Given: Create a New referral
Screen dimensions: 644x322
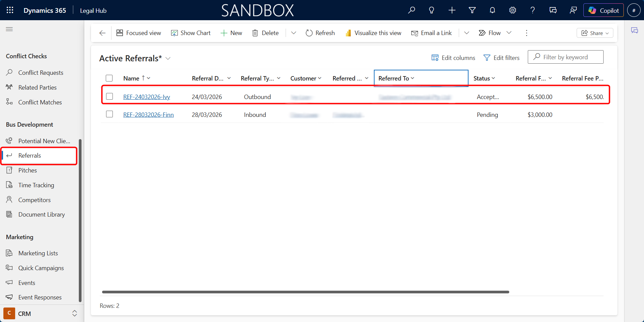Looking at the screenshot, I should pos(231,33).
